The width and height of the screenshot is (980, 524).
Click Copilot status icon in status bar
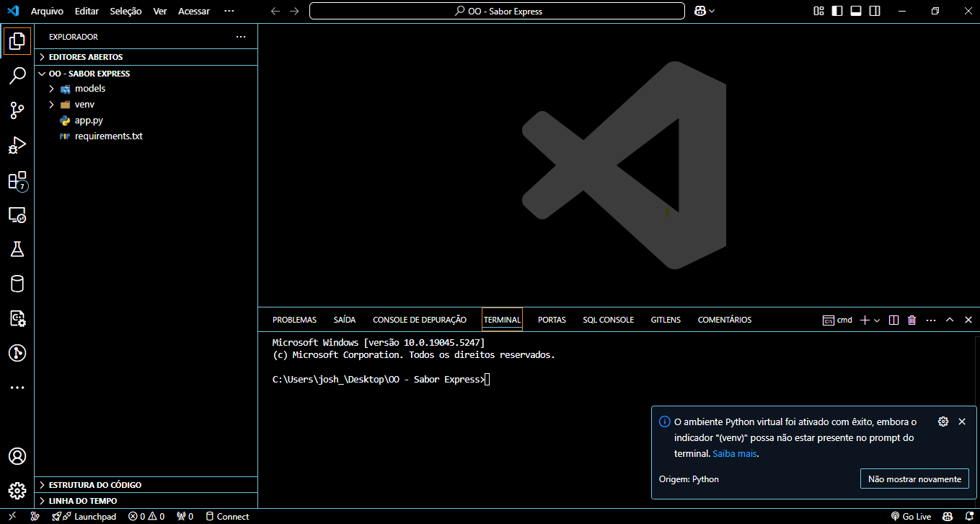pos(948,516)
